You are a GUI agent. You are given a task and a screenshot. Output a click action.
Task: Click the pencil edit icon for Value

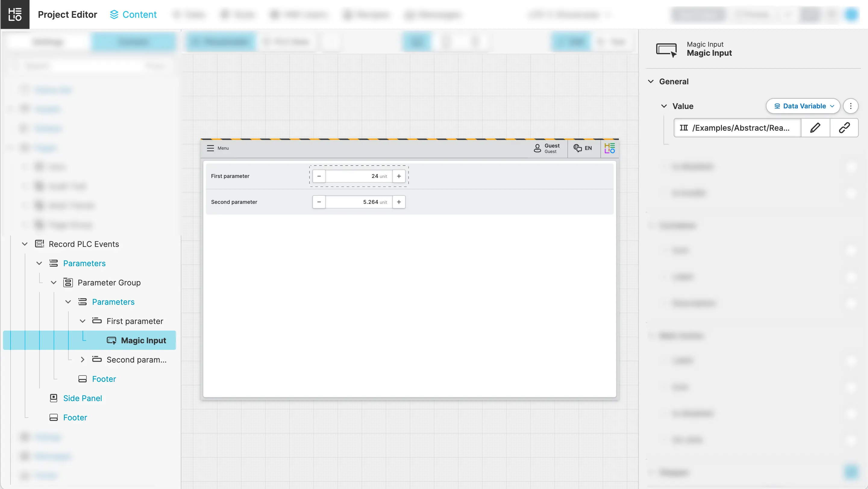point(815,128)
